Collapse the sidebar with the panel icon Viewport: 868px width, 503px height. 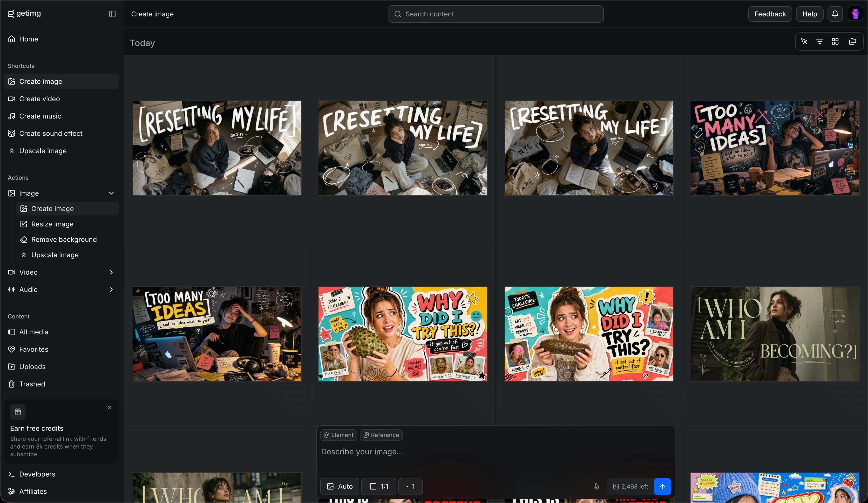coord(112,14)
